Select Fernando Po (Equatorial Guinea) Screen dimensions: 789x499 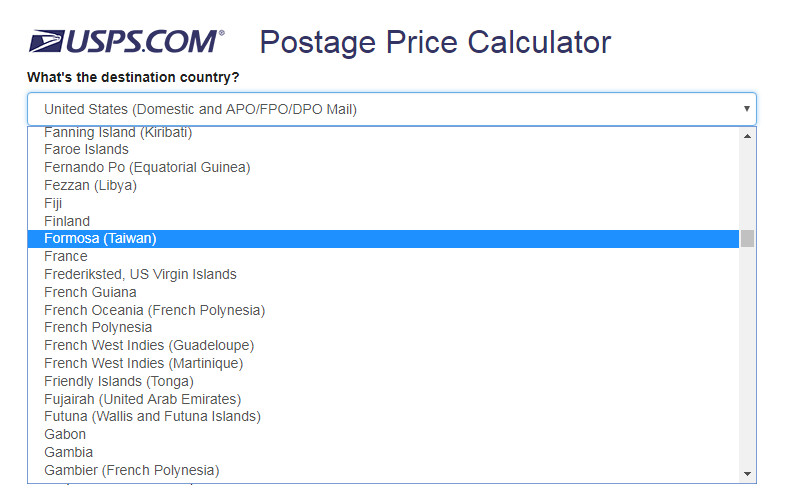pyautogui.click(x=147, y=167)
